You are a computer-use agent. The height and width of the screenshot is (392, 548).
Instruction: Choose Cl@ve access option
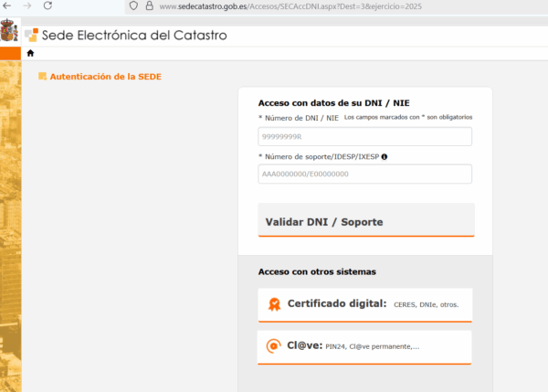coord(364,347)
